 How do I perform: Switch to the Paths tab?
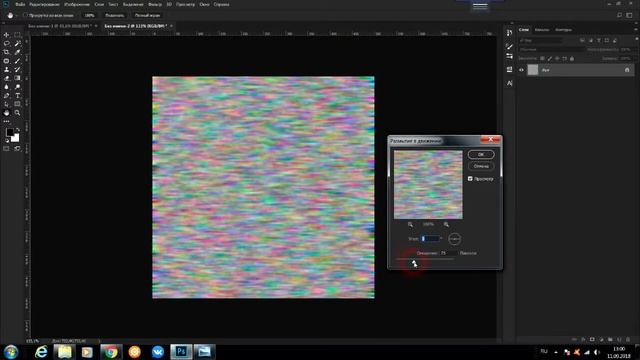tap(564, 30)
